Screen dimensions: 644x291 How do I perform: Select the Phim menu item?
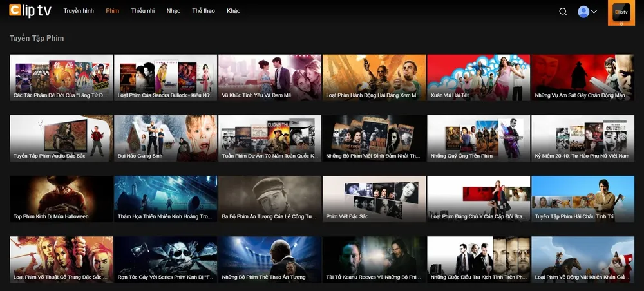pyautogui.click(x=112, y=12)
